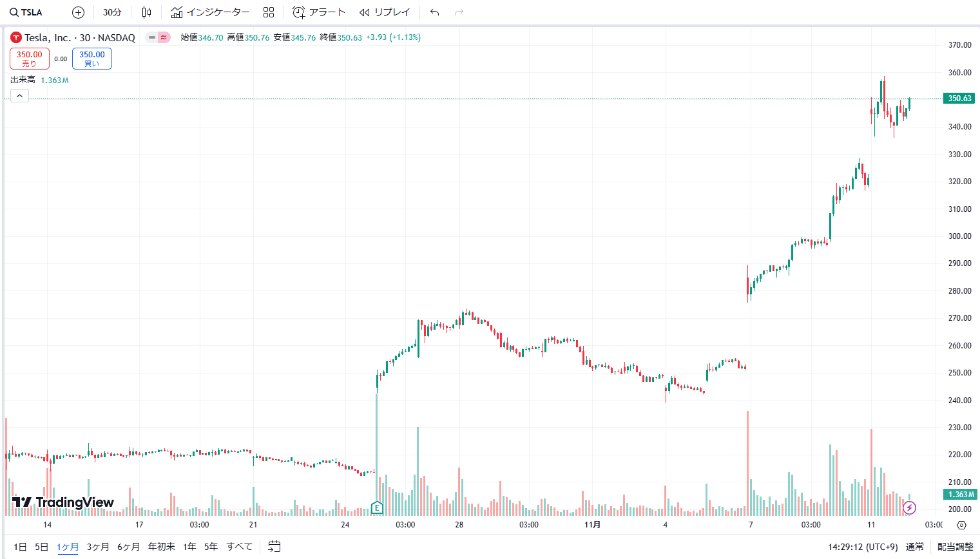The height and width of the screenshot is (559, 980).
Task: Open the 通常 session type menu
Action: point(915,547)
